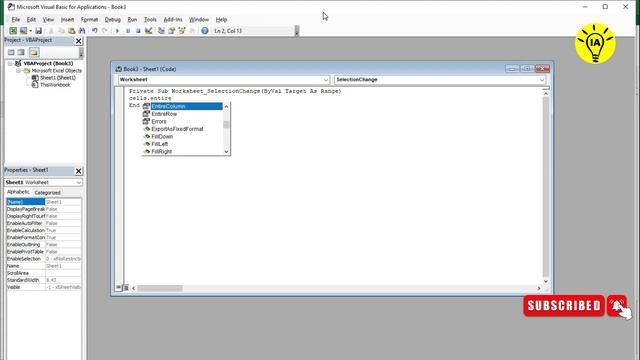Switch to the Alphabetic properties tab
The width and height of the screenshot is (640, 360).
[18, 192]
